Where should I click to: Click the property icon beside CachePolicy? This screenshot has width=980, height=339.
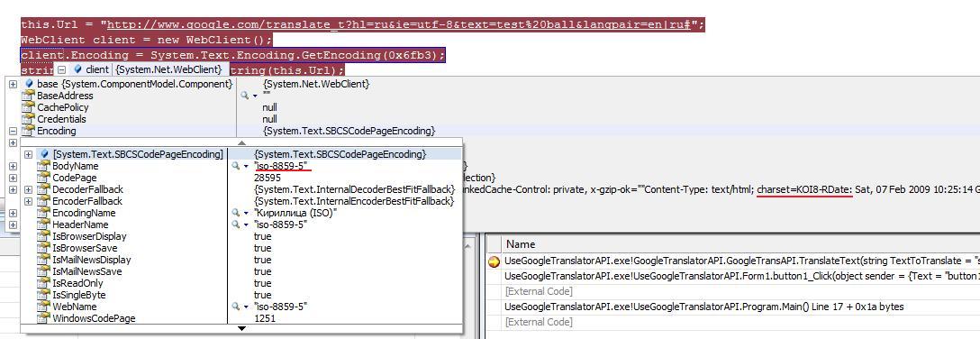click(x=28, y=107)
